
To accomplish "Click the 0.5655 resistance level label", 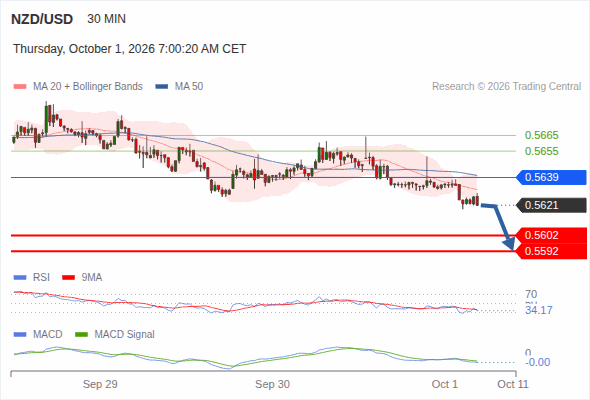I will (x=541, y=151).
